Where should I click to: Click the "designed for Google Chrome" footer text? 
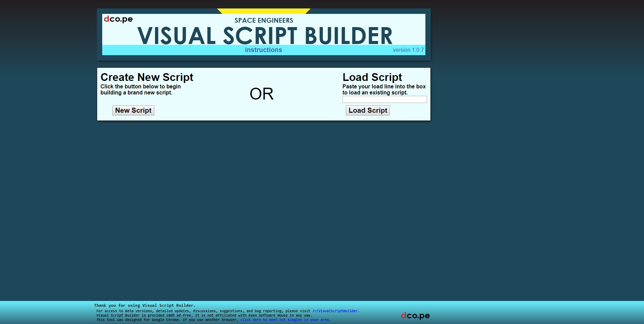(168, 320)
